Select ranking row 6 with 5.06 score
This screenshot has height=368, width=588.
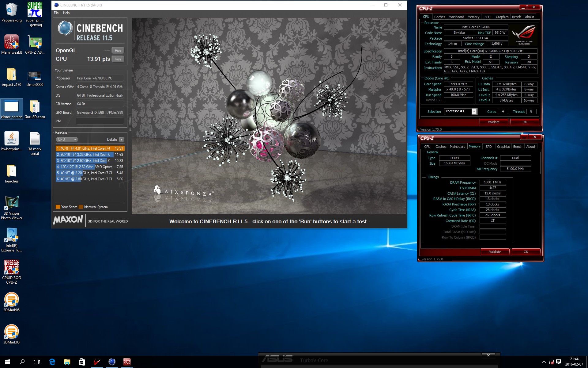pyautogui.click(x=90, y=179)
